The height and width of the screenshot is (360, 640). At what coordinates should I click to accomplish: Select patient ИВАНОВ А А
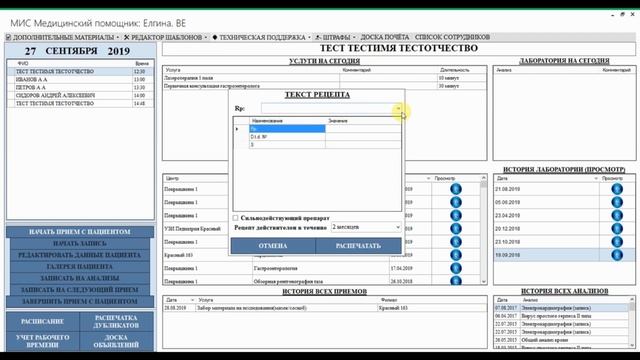(80, 80)
